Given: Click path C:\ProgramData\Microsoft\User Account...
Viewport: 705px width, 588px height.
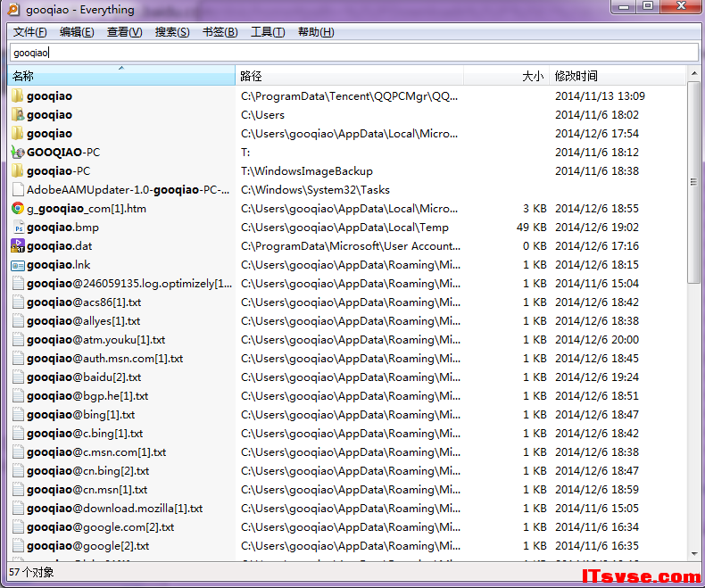Looking at the screenshot, I should coord(350,246).
